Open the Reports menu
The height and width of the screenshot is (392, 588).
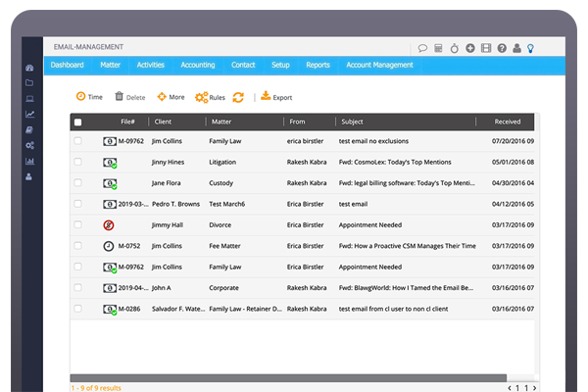pos(318,65)
